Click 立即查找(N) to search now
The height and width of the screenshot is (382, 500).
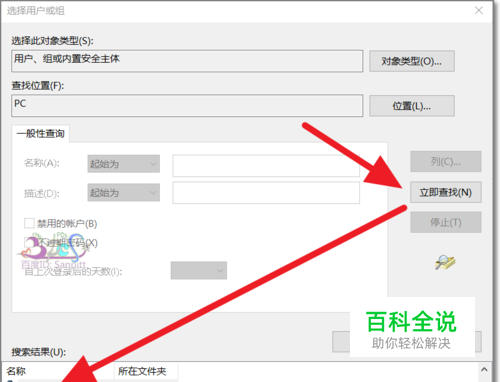446,192
